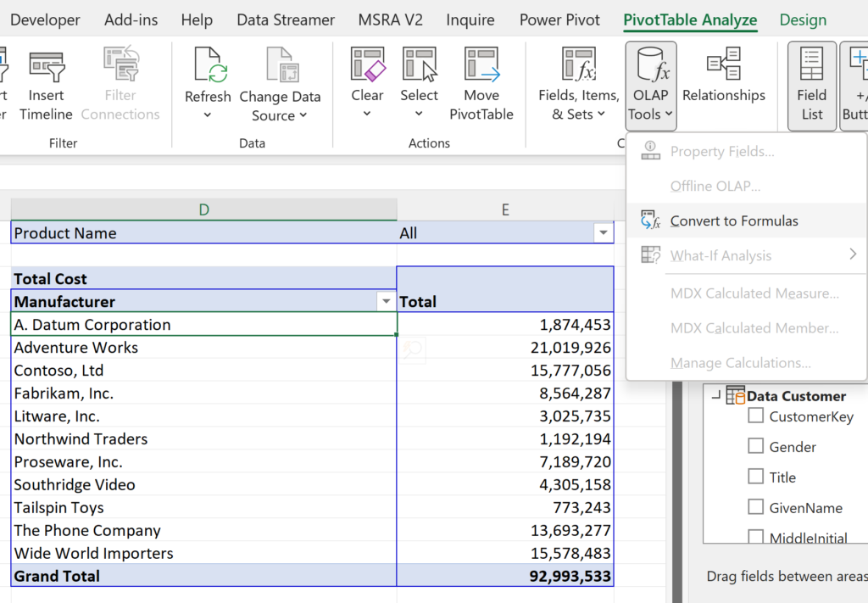868x603 pixels.
Task: Open the Product Name filter dropdown
Action: (x=603, y=233)
